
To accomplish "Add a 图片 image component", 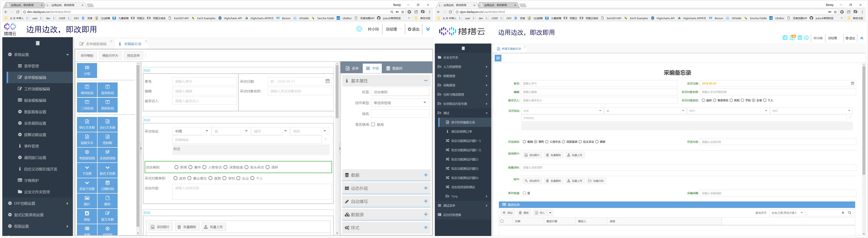I will tap(87, 201).
